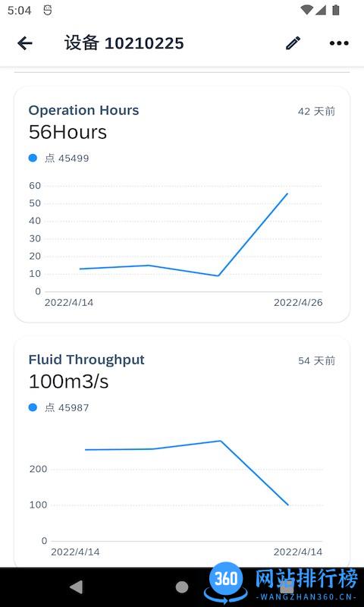Tap the 42 天前 timestamp label
Image resolution: width=364 pixels, height=607 pixels.
pyautogui.click(x=316, y=112)
